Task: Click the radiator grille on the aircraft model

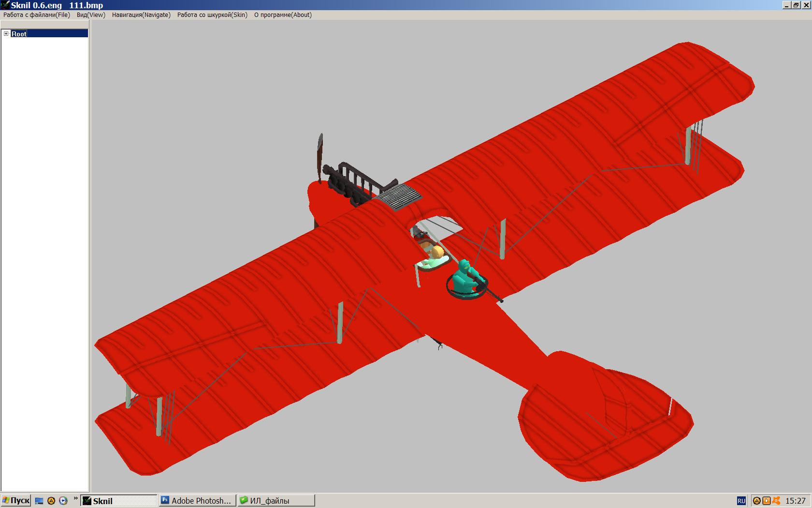Action: click(399, 196)
